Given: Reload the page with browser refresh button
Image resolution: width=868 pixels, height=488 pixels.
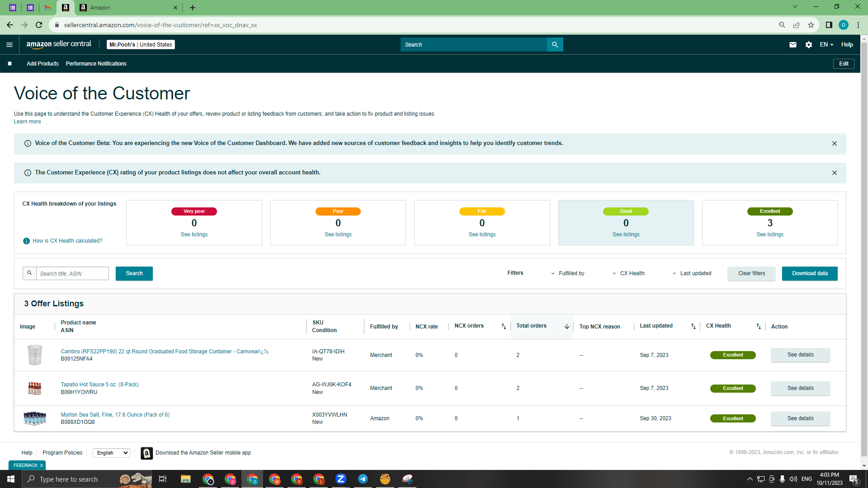Looking at the screenshot, I should coord(39,25).
